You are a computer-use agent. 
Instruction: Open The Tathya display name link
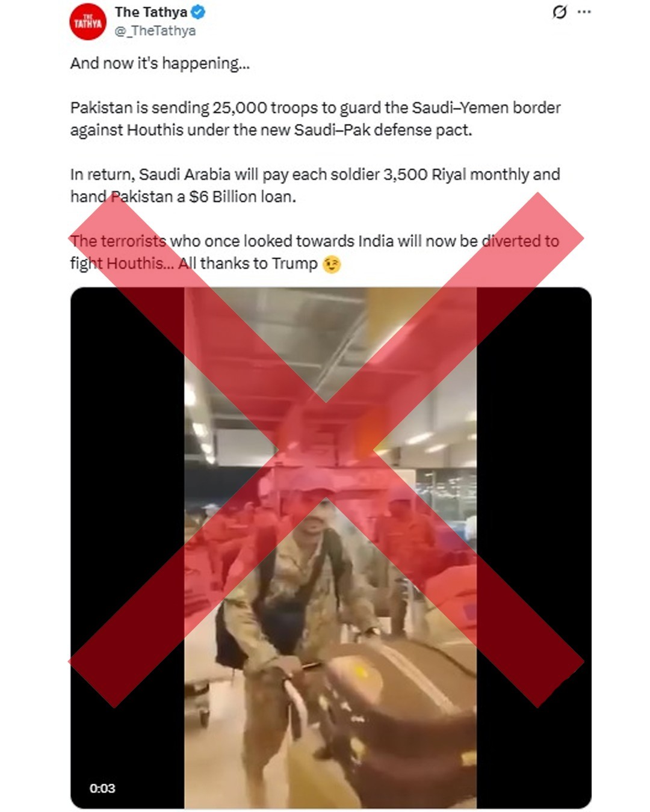pyautogui.click(x=150, y=12)
